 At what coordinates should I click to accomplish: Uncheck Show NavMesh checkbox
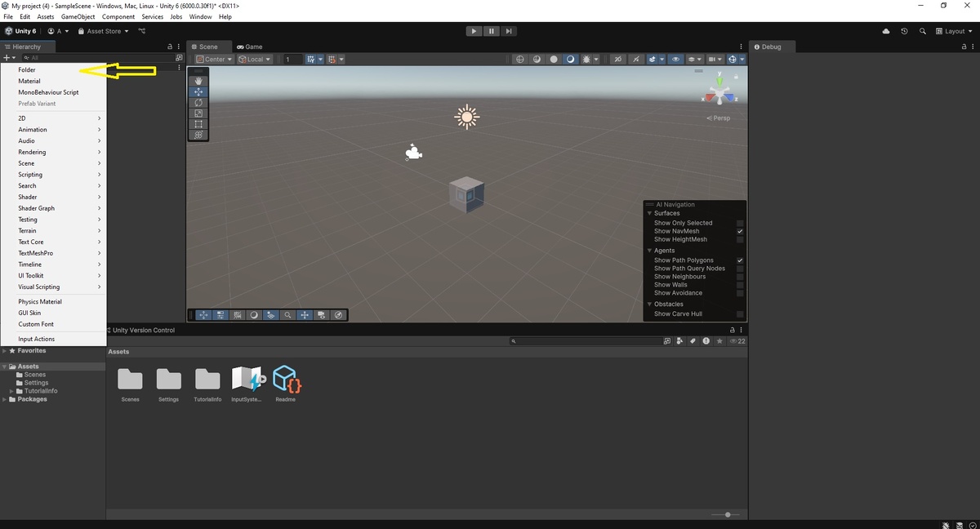740,231
